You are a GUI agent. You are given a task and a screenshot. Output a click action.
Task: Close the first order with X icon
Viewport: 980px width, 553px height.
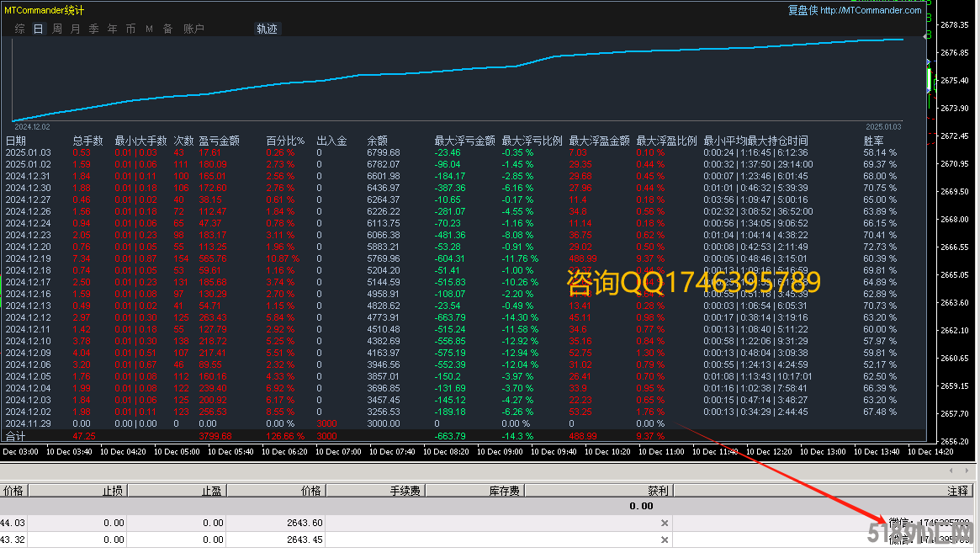point(664,523)
